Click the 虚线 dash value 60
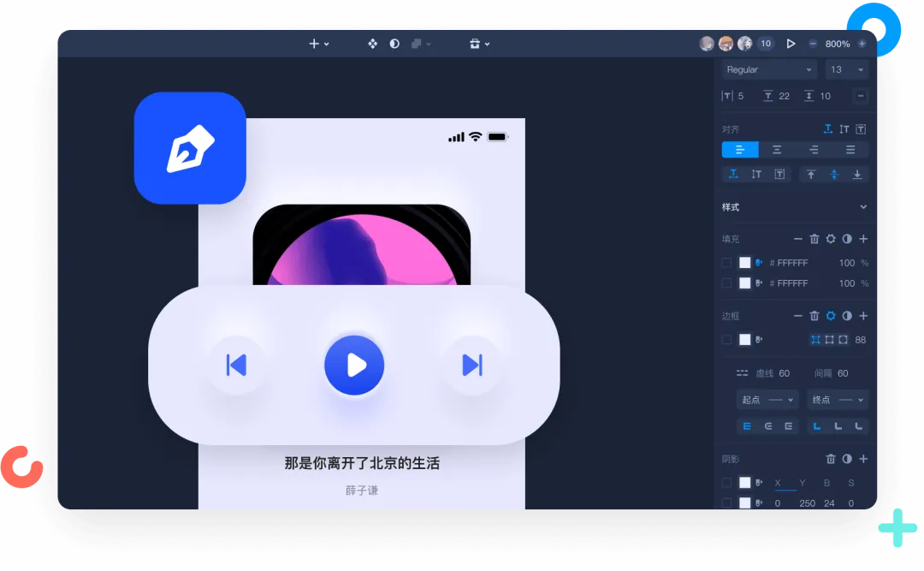 [785, 373]
